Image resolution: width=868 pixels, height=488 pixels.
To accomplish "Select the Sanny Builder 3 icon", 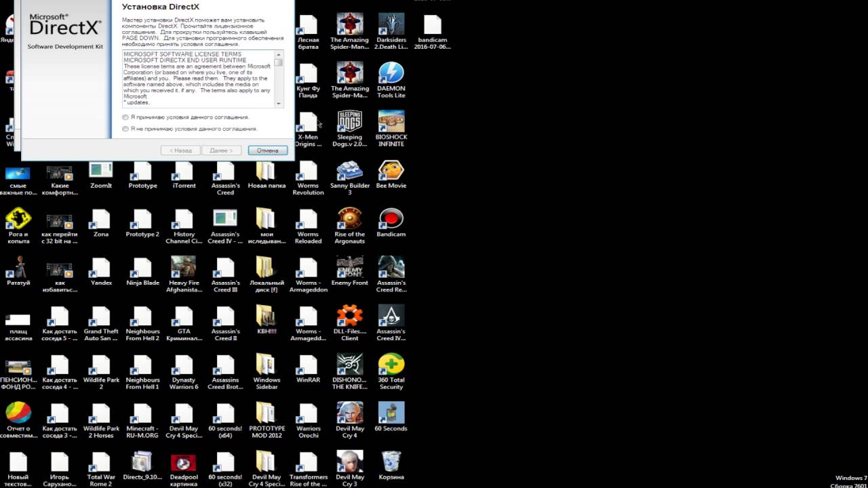I will click(x=350, y=178).
